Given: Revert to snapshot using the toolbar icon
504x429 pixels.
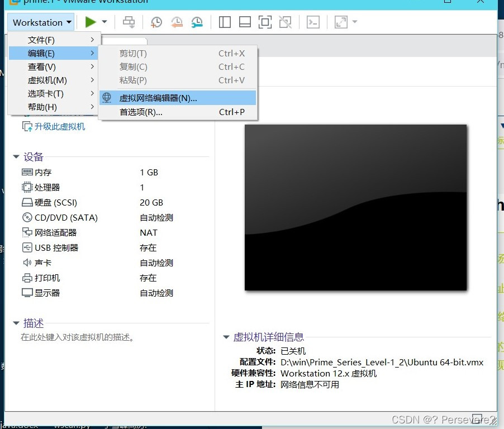Looking at the screenshot, I should point(177,22).
